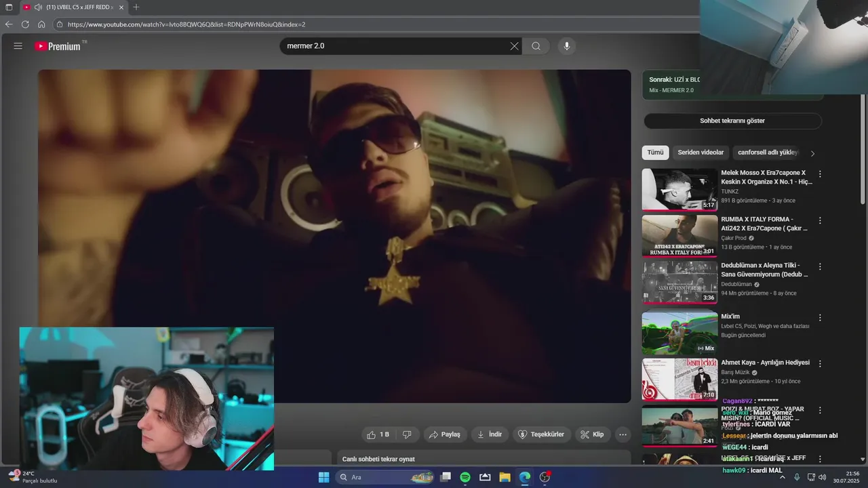The height and width of the screenshot is (488, 868).
Task: Open the tab actions menu icon
Action: click(9, 7)
